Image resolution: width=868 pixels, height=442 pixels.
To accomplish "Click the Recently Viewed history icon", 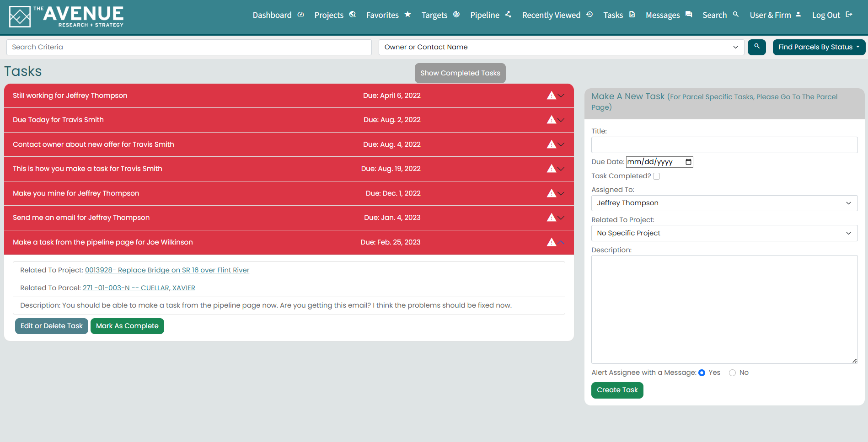I will [x=589, y=15].
